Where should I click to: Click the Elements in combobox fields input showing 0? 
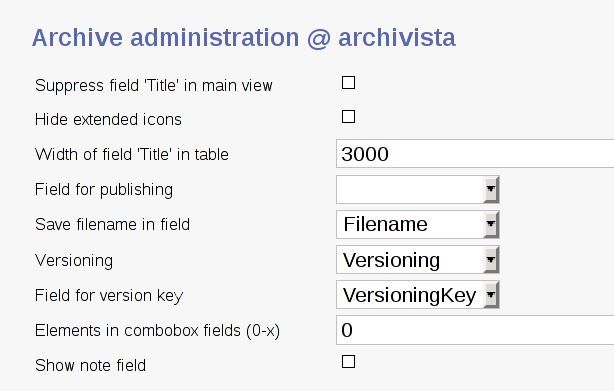pyautogui.click(x=475, y=330)
